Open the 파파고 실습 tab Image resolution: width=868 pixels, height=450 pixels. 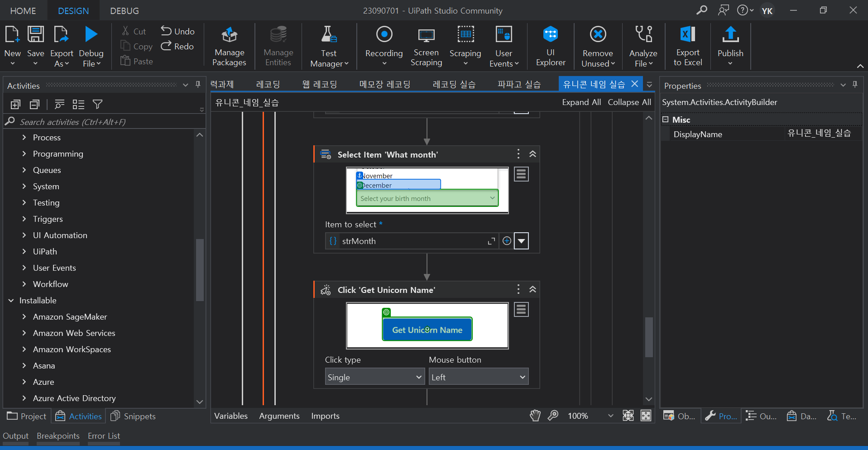pyautogui.click(x=519, y=84)
